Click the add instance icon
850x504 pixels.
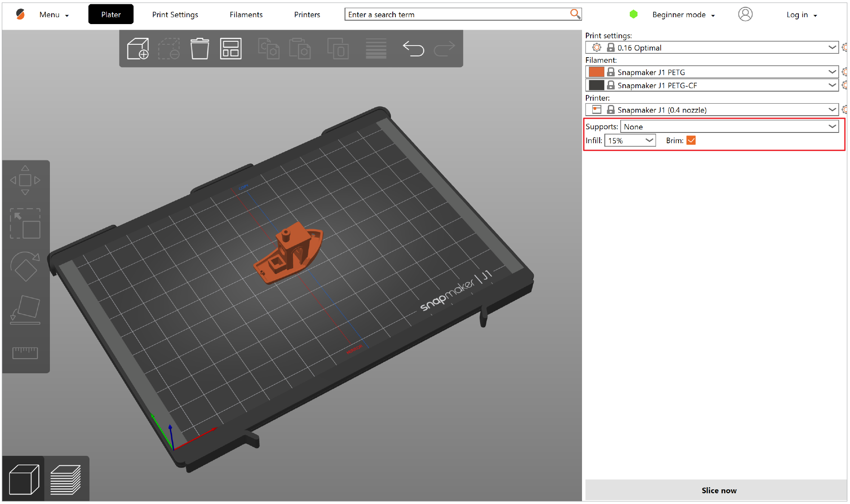(338, 49)
